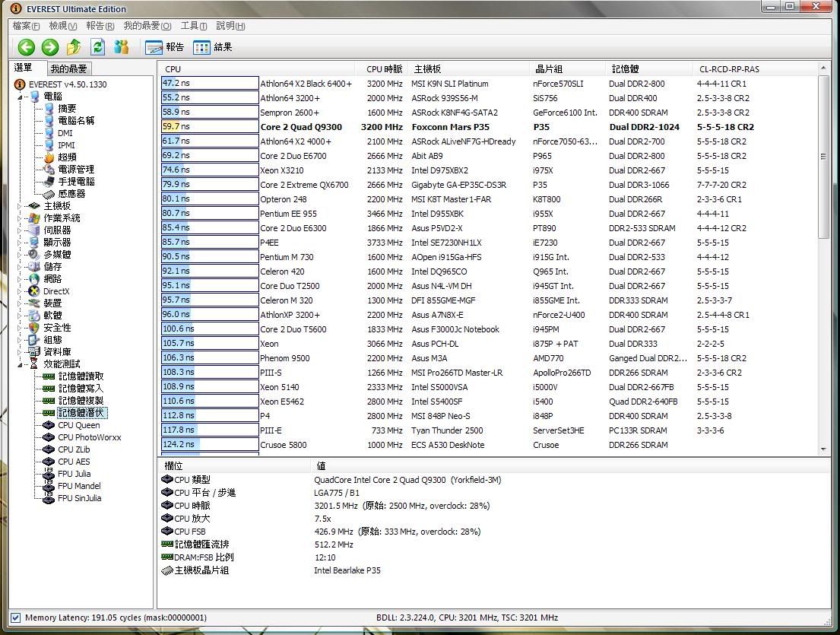Expand the 顯示器 tree node
Image resolution: width=840 pixels, height=635 pixels.
coord(20,243)
